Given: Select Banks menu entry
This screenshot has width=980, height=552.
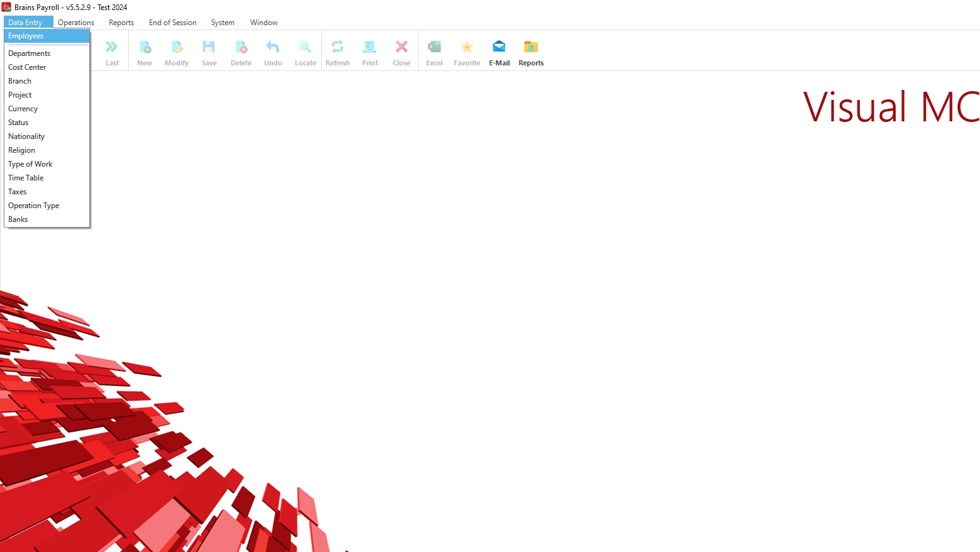Looking at the screenshot, I should tap(47, 219).
